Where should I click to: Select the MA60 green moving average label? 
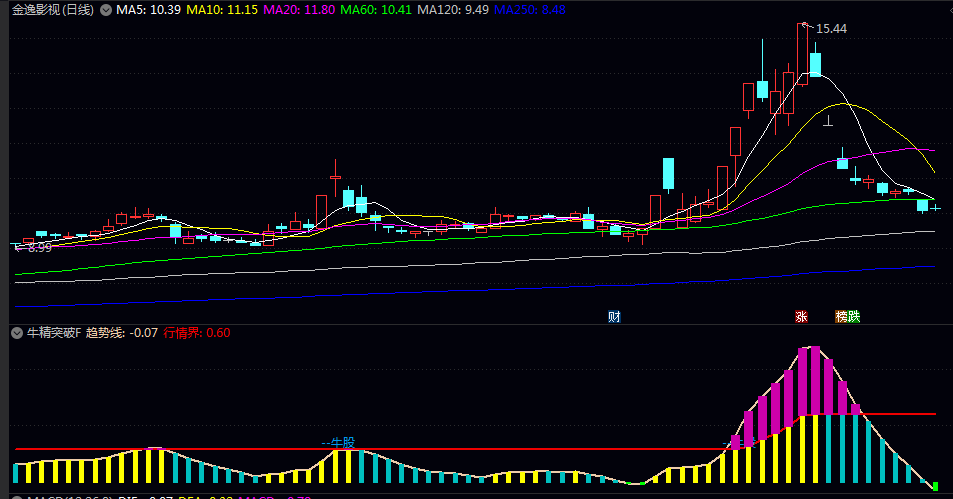[x=377, y=10]
